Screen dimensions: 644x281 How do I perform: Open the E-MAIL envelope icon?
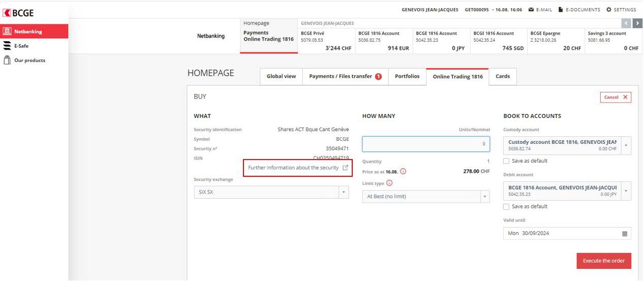[531, 10]
